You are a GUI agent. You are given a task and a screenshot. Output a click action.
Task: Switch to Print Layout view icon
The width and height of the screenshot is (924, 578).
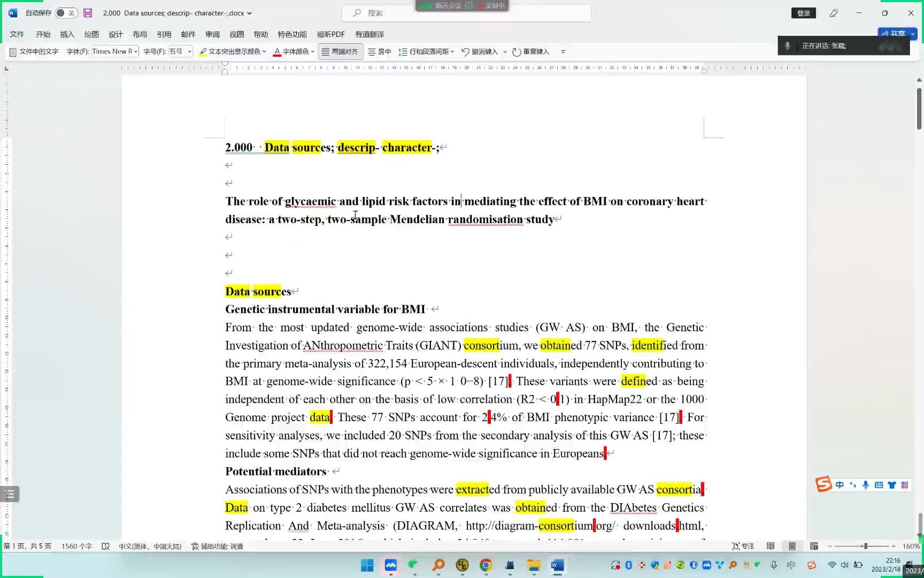(792, 546)
